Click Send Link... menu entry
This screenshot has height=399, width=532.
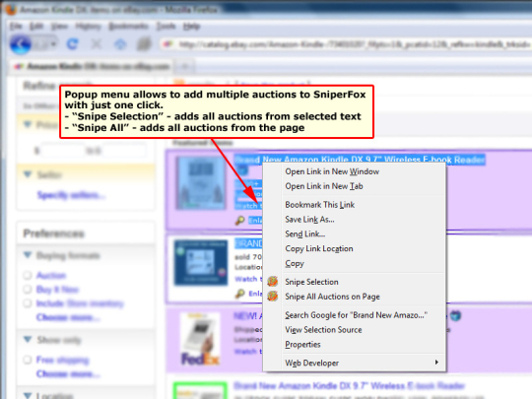coord(305,234)
